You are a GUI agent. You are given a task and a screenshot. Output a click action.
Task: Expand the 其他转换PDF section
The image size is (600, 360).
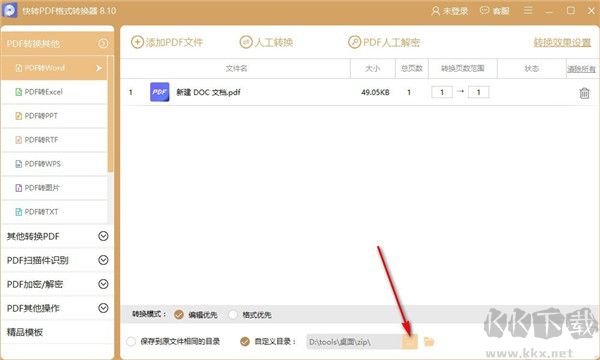pos(103,236)
